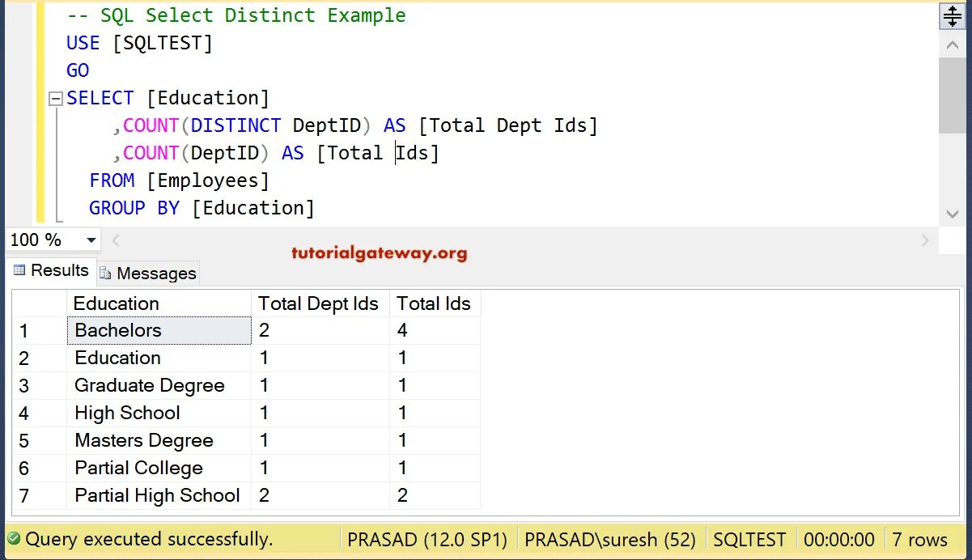Image resolution: width=972 pixels, height=560 pixels.
Task: Collapse the SELECT statement outline
Action: [x=55, y=99]
